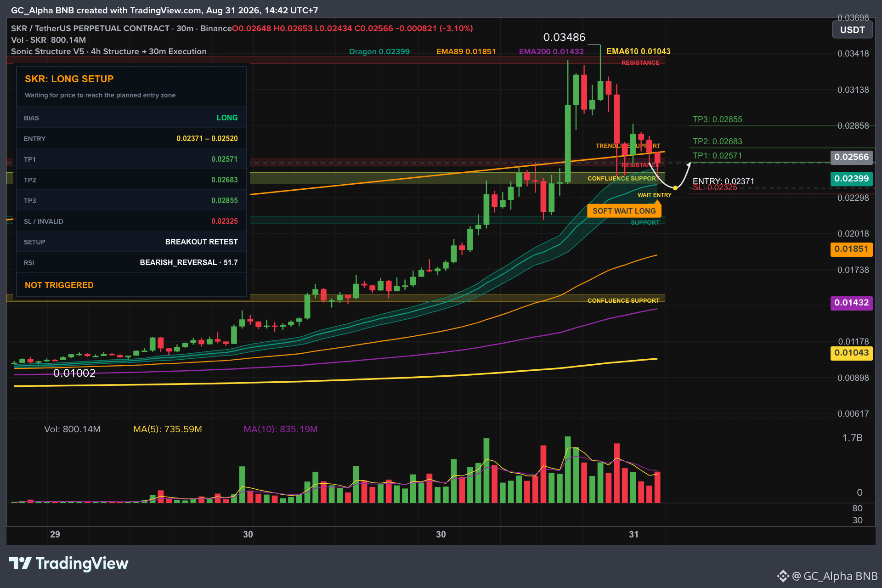Click the low value 'L0.02434'
Screen dimensions: 882x588
(x=334, y=28)
